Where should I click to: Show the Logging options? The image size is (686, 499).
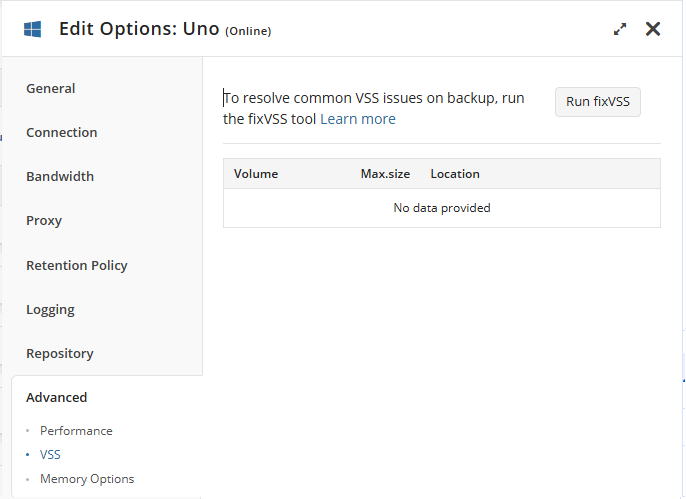pos(50,309)
